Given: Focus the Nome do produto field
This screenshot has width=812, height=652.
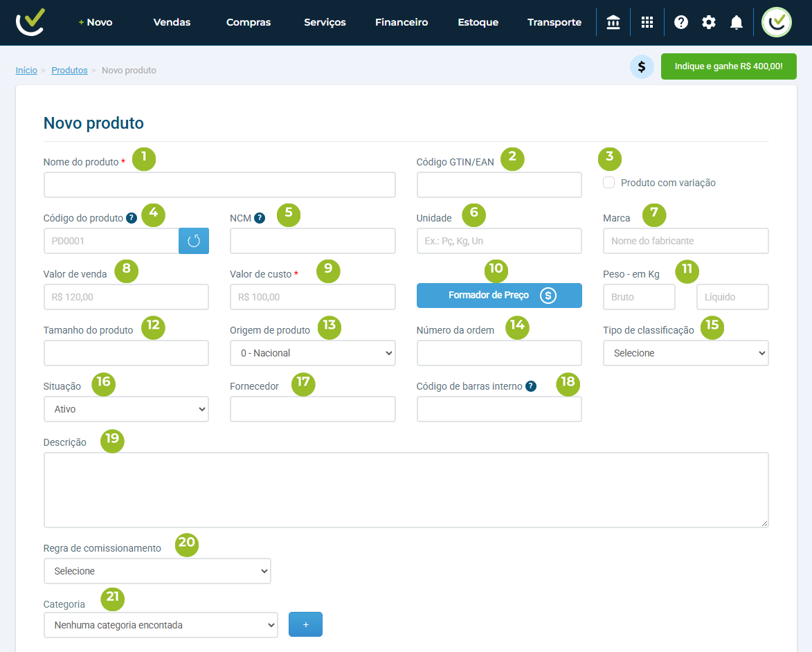Looking at the screenshot, I should pyautogui.click(x=219, y=185).
